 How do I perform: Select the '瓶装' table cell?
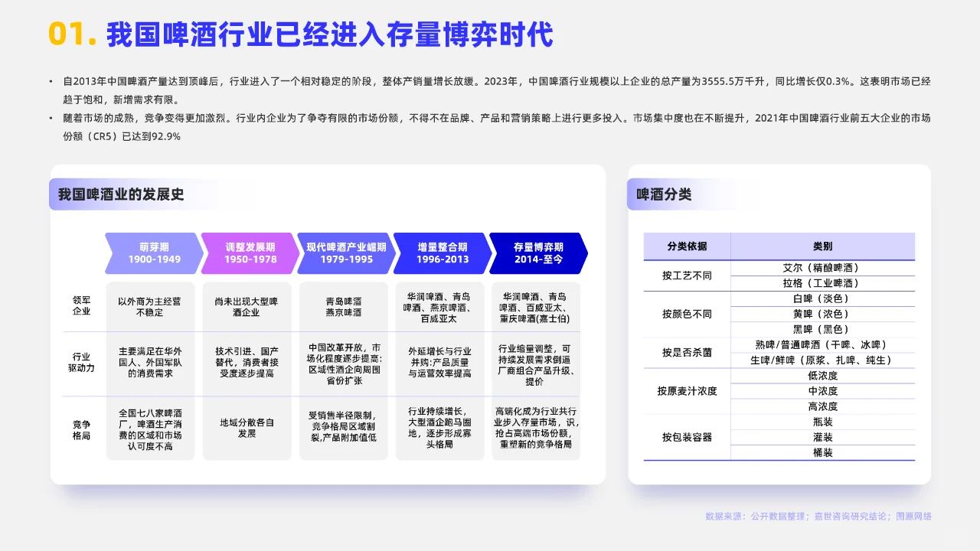pyautogui.click(x=822, y=422)
